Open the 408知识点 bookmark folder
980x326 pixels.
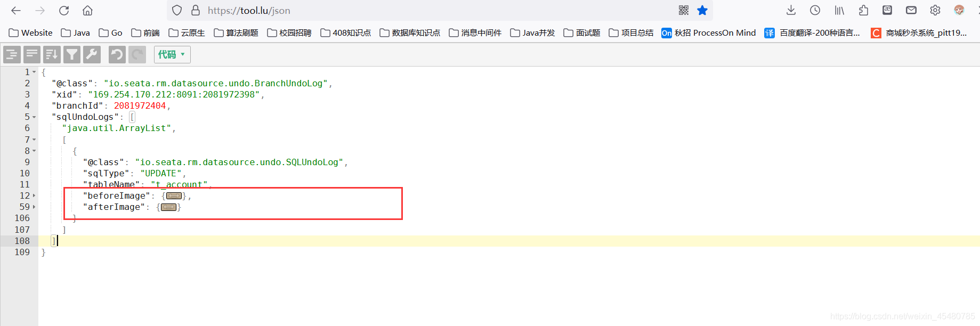346,32
